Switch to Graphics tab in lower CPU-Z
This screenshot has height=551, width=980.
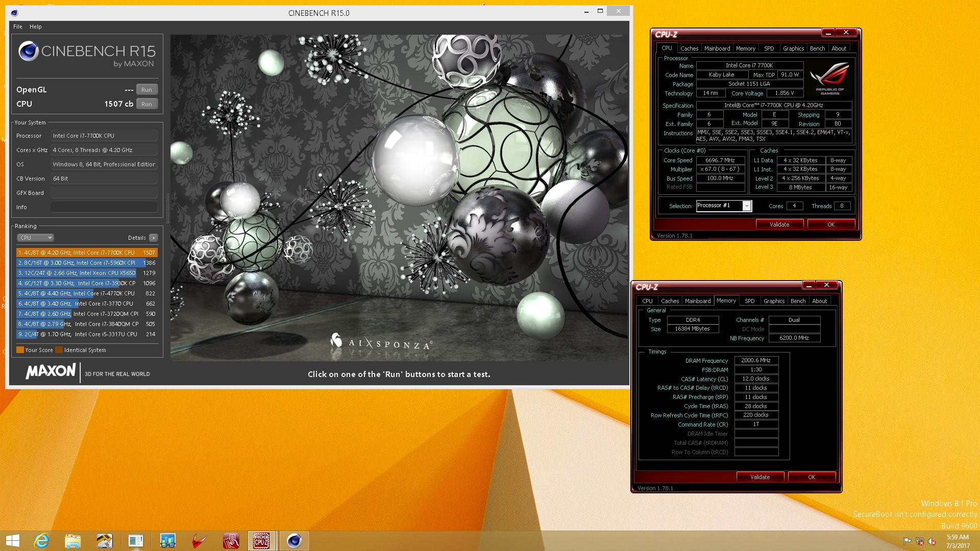click(x=774, y=301)
